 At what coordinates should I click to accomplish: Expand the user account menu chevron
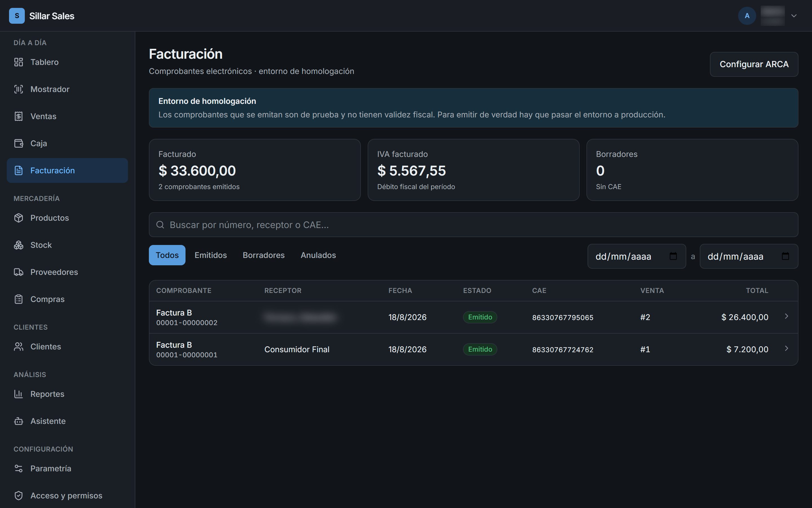point(794,16)
